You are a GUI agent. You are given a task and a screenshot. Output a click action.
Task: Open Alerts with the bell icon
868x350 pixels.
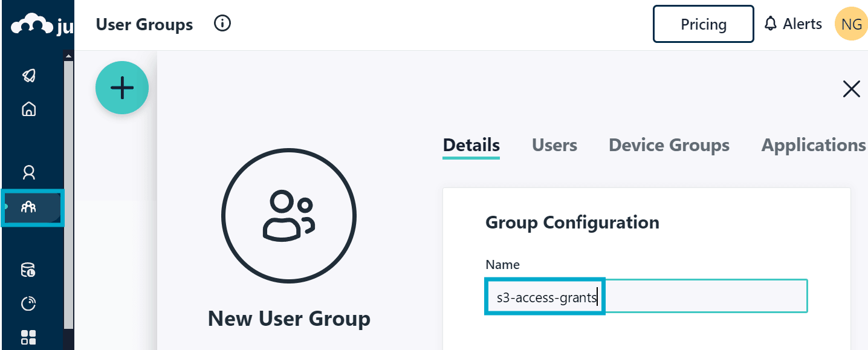point(792,24)
